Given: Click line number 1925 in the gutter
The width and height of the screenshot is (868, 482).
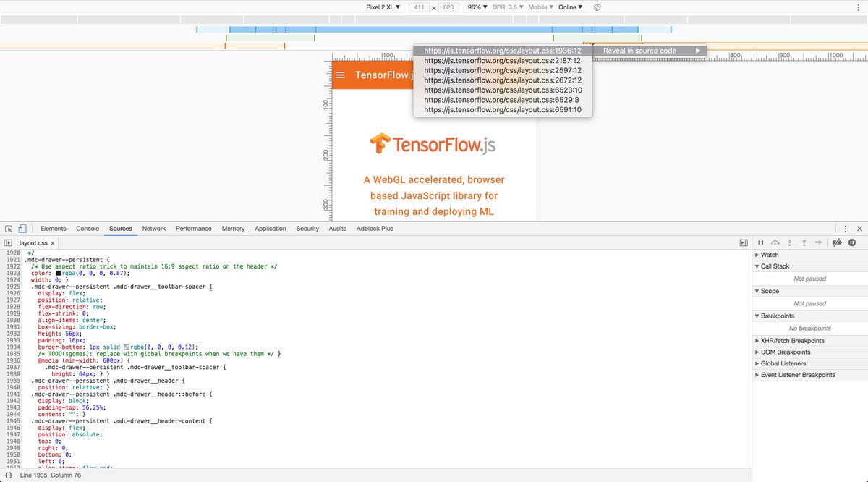Looking at the screenshot, I should [x=12, y=287].
